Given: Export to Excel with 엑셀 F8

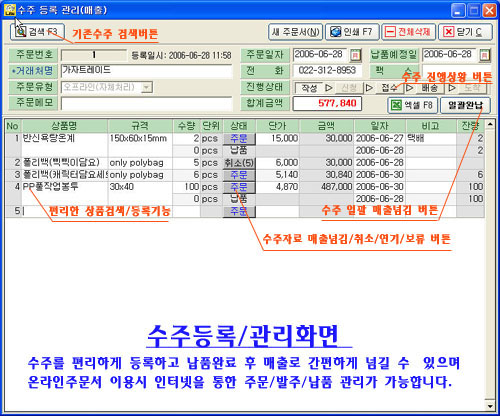Looking at the screenshot, I should pos(412,105).
